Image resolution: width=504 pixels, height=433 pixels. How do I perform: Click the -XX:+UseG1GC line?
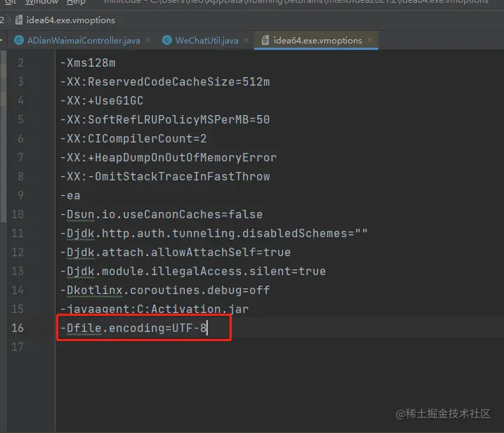102,101
